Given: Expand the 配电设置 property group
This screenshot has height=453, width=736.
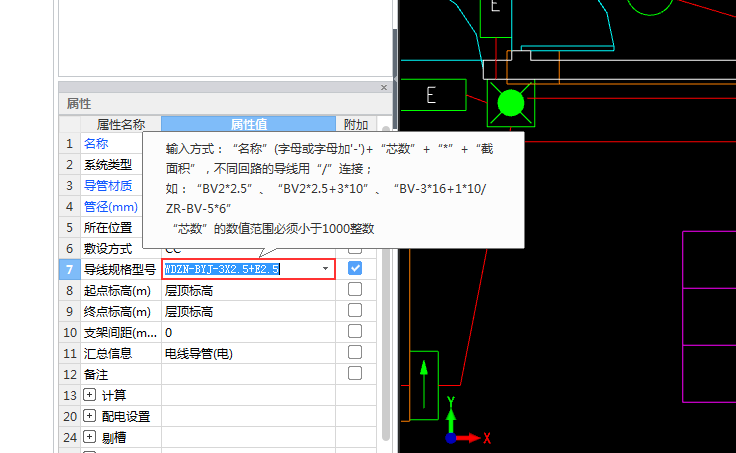Looking at the screenshot, I should pos(89,415).
